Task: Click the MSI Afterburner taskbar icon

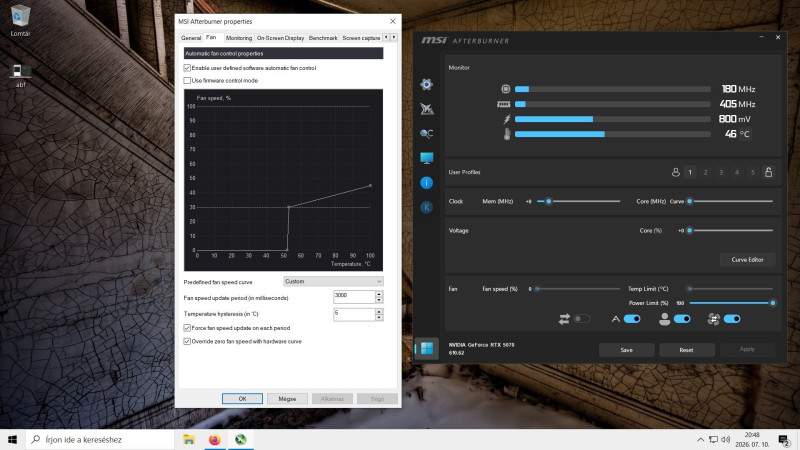Action: [x=241, y=439]
